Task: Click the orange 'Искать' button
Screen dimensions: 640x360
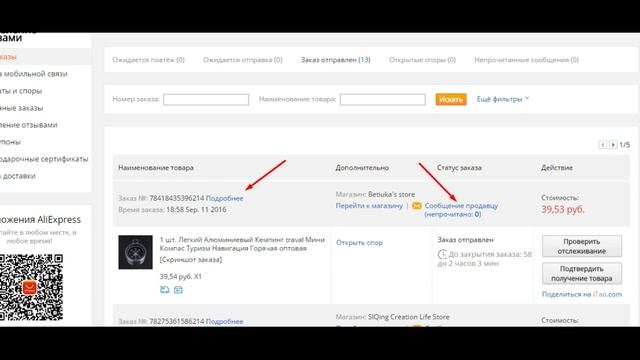Action: pos(451,99)
